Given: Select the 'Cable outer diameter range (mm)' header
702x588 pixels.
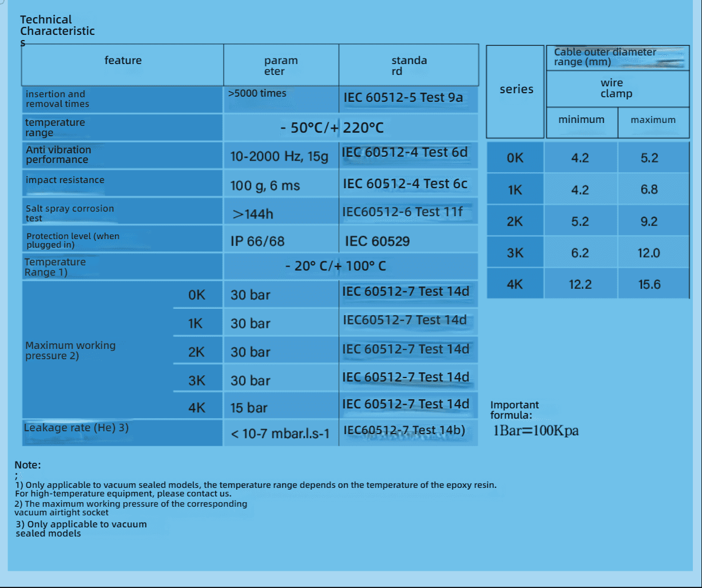Looking at the screenshot, I should tap(605, 57).
